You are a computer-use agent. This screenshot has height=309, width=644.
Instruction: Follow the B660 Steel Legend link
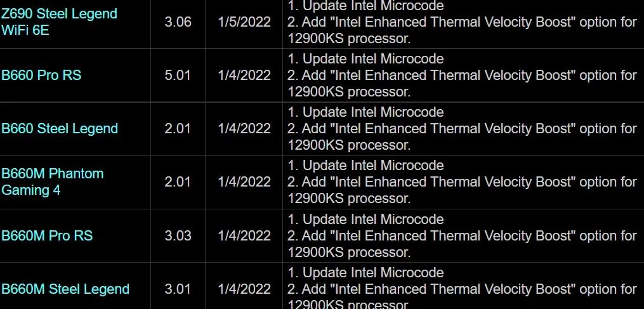[x=60, y=129]
